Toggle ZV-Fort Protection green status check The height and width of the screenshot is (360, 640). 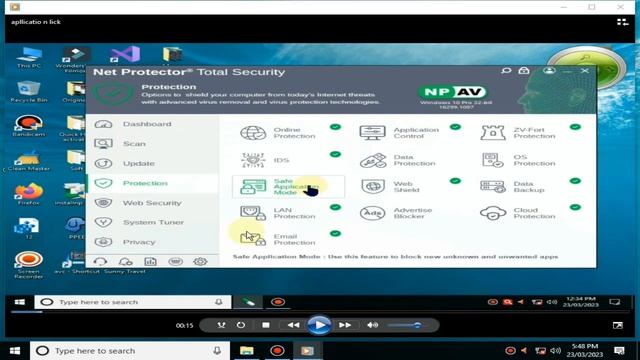pyautogui.click(x=575, y=127)
